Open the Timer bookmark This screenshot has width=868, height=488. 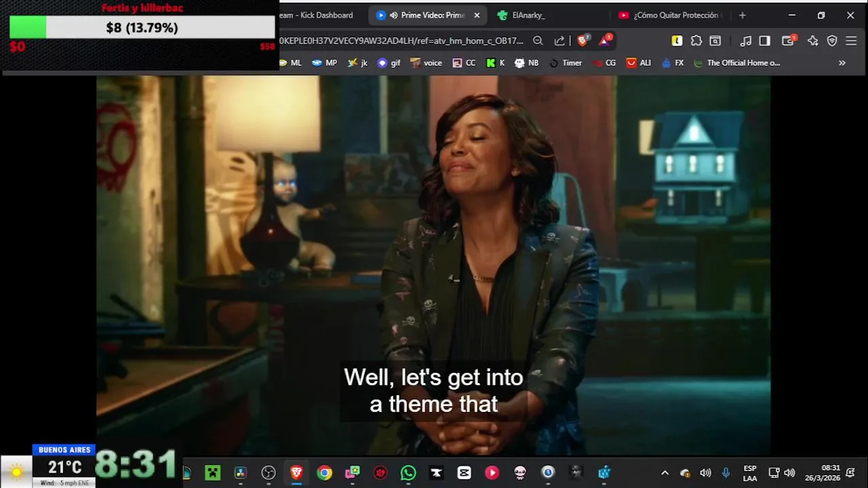click(x=566, y=63)
